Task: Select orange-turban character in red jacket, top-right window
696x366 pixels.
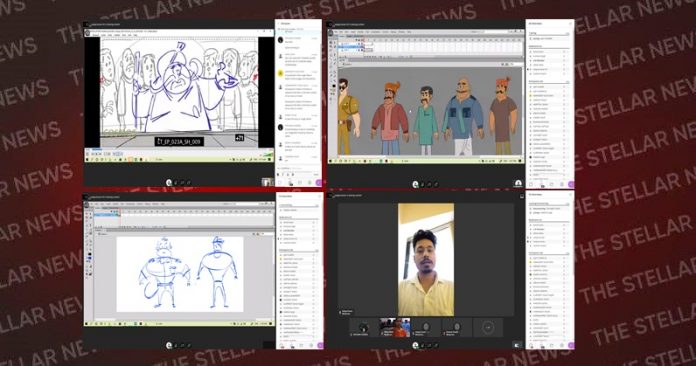Action: pos(389,117)
